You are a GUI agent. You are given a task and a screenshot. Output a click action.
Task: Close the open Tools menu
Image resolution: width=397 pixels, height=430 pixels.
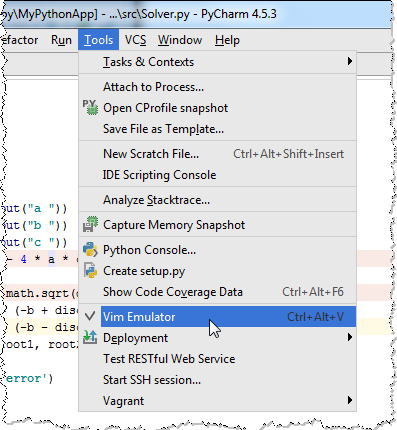pos(98,40)
